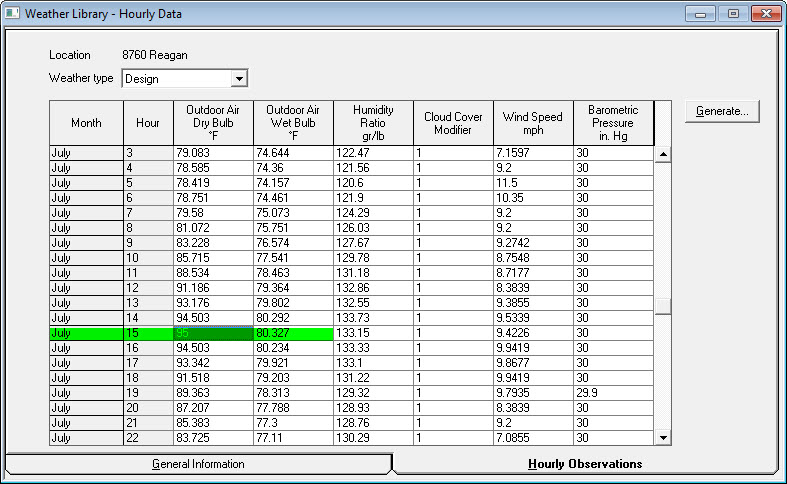Click wet bulb value 75.751
Viewport: 787px width, 484px height.
point(293,228)
